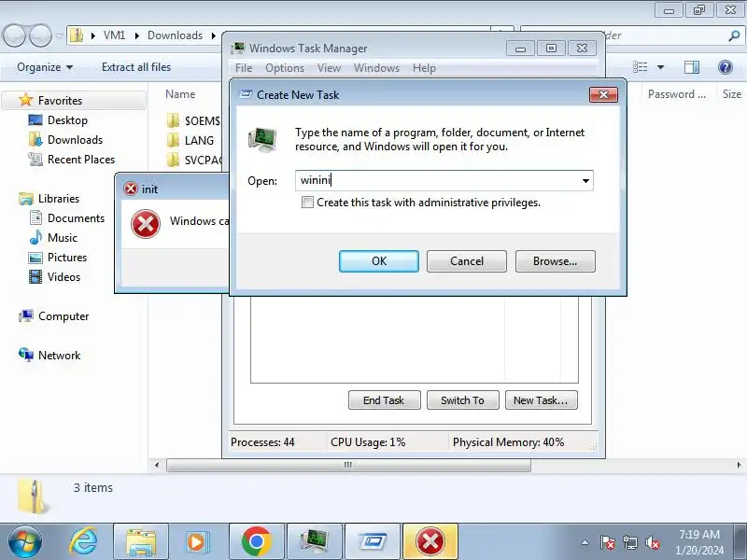The width and height of the screenshot is (747, 560).
Task: Select the LANG folder icon
Action: (x=174, y=140)
